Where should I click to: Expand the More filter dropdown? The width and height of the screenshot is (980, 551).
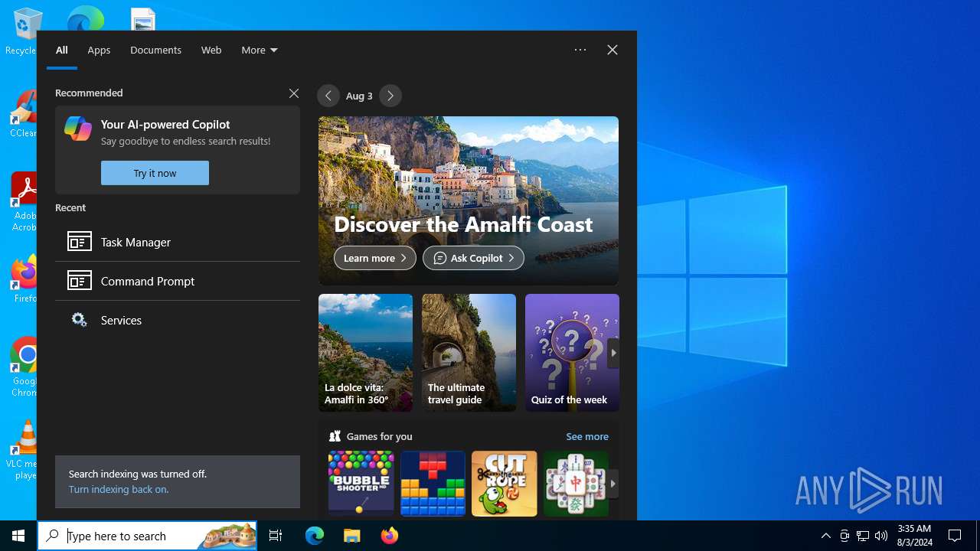(x=260, y=50)
